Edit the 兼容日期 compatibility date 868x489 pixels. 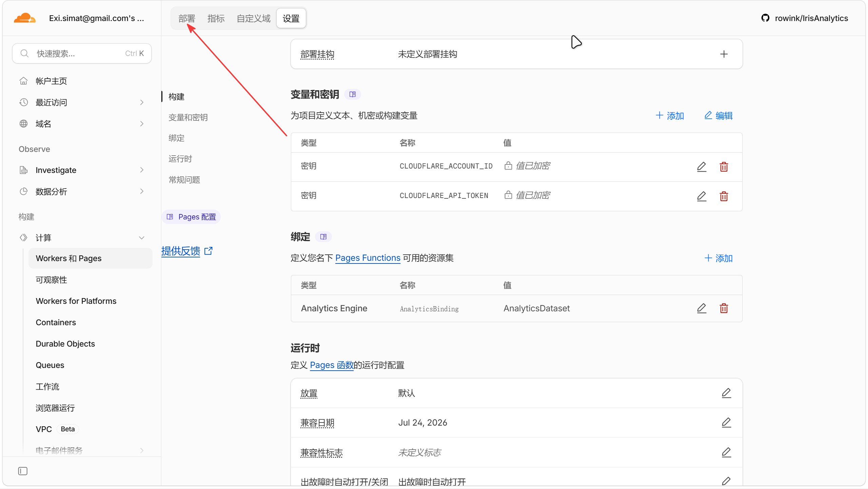point(726,423)
